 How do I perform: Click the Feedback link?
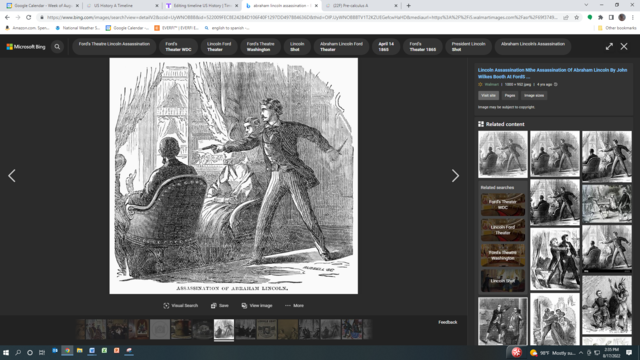[448, 322]
